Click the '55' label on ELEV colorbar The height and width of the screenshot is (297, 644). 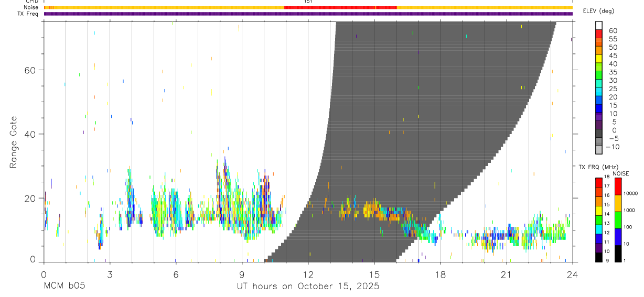613,39
